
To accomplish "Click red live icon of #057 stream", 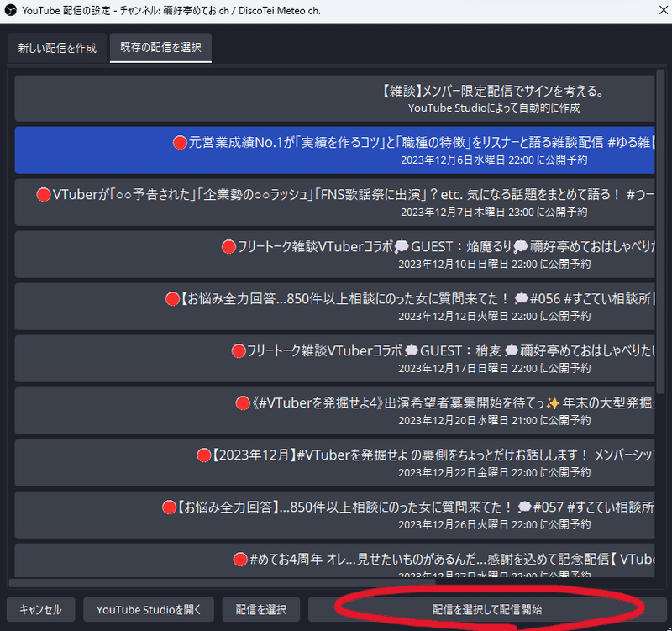I will click(170, 507).
